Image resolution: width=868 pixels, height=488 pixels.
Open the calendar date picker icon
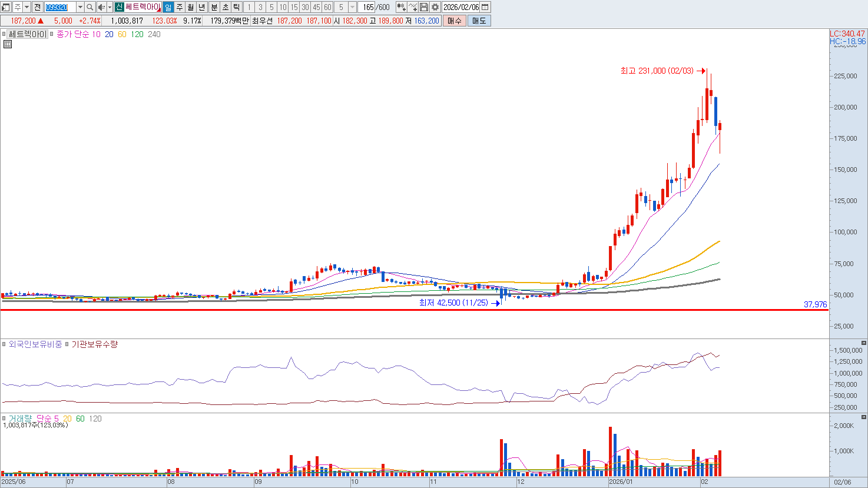[x=485, y=7]
